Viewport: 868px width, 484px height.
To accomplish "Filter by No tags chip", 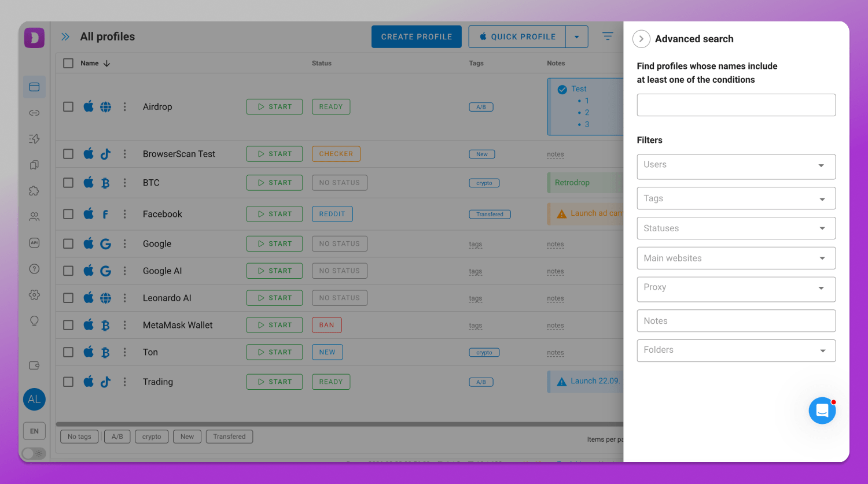I will pyautogui.click(x=79, y=437).
